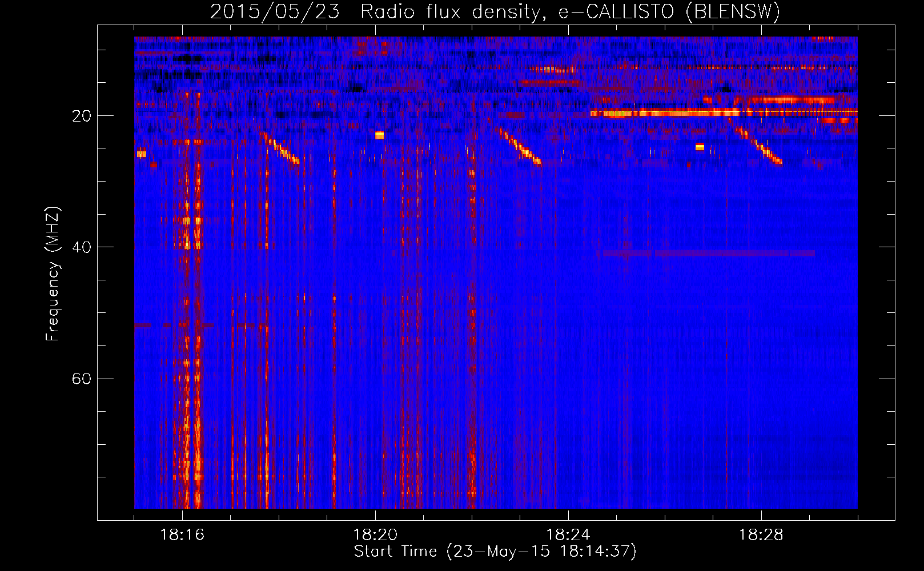Screen dimensions: 924x571
Task: Click the 'Start Time (23-May-15 18:14:37)' label
Action: (495, 552)
